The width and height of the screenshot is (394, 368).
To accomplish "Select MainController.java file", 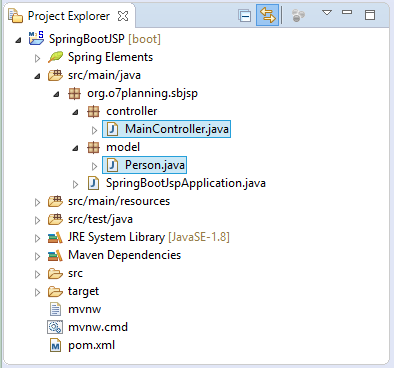I will [x=166, y=129].
